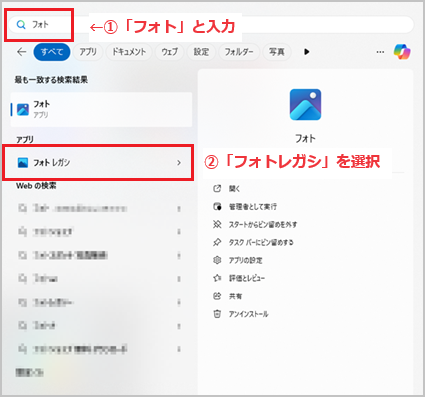Click the large フォト icon in details pane

[305, 104]
